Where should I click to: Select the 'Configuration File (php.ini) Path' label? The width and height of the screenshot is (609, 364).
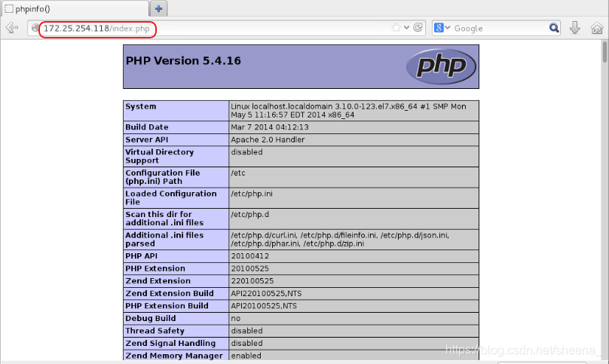[x=163, y=177]
